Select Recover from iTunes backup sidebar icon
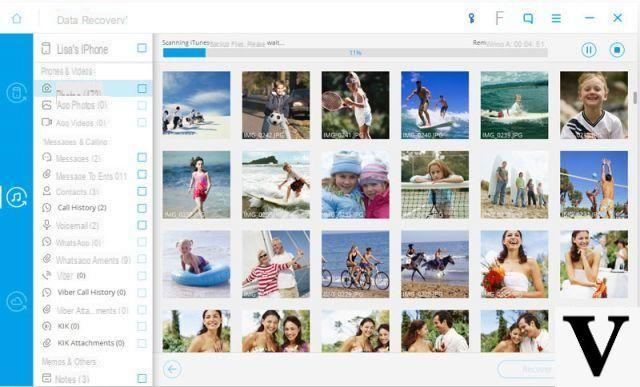The image size is (640, 387). pyautogui.click(x=17, y=198)
